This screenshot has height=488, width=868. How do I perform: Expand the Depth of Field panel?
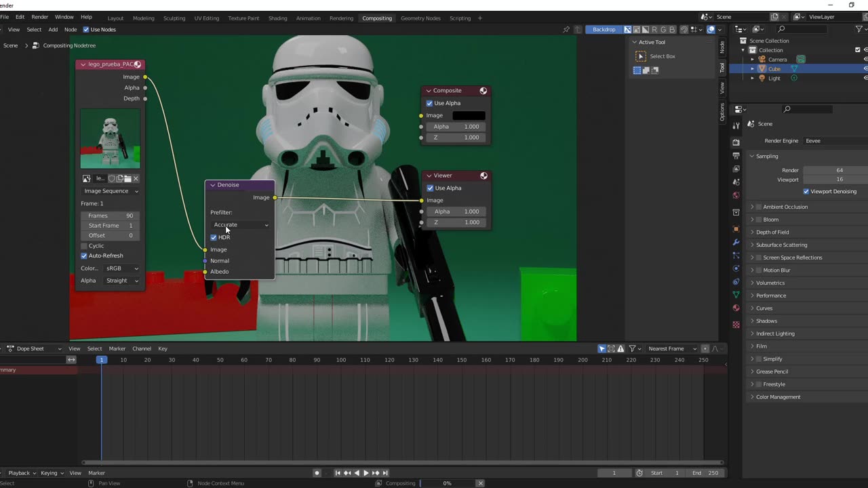point(772,232)
